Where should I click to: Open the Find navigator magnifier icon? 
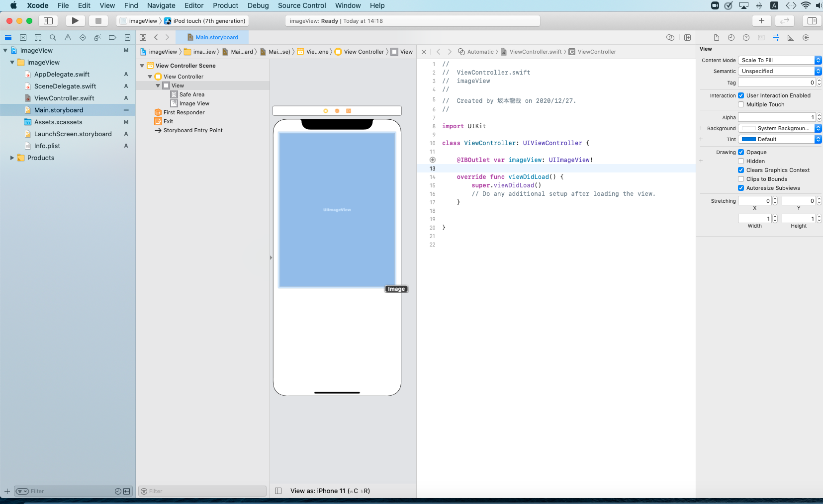(53, 38)
